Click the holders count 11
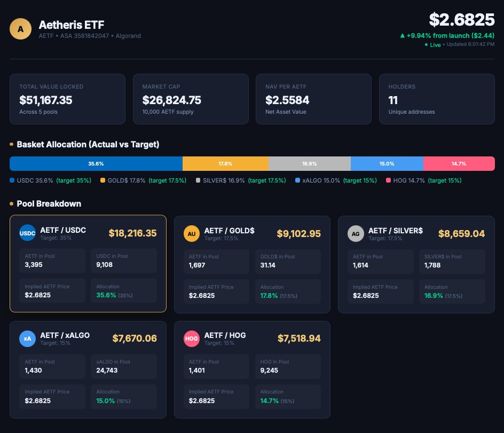The image size is (504, 433). (x=393, y=100)
